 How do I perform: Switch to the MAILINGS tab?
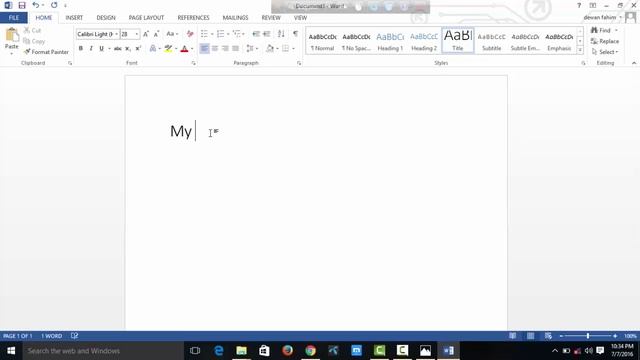tap(235, 18)
